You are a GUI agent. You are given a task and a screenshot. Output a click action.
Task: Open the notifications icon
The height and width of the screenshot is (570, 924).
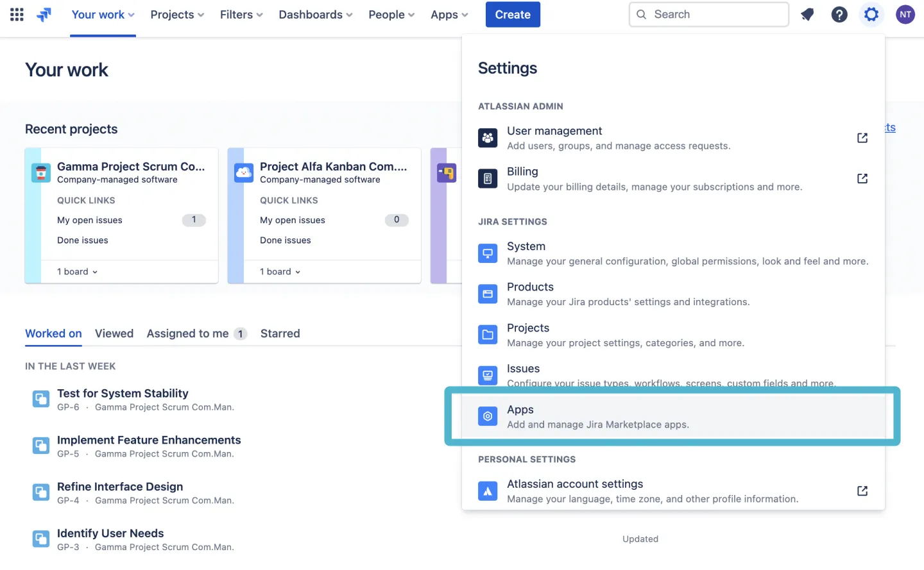(807, 15)
